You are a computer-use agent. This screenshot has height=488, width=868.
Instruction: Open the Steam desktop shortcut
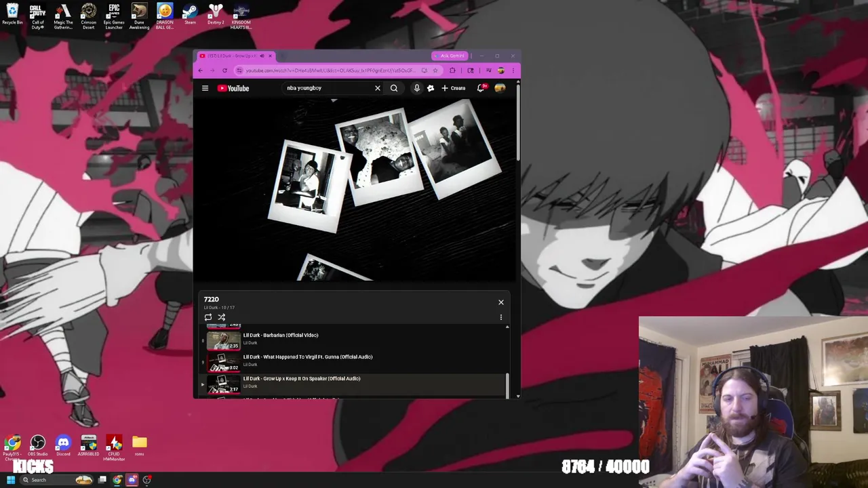pyautogui.click(x=190, y=15)
